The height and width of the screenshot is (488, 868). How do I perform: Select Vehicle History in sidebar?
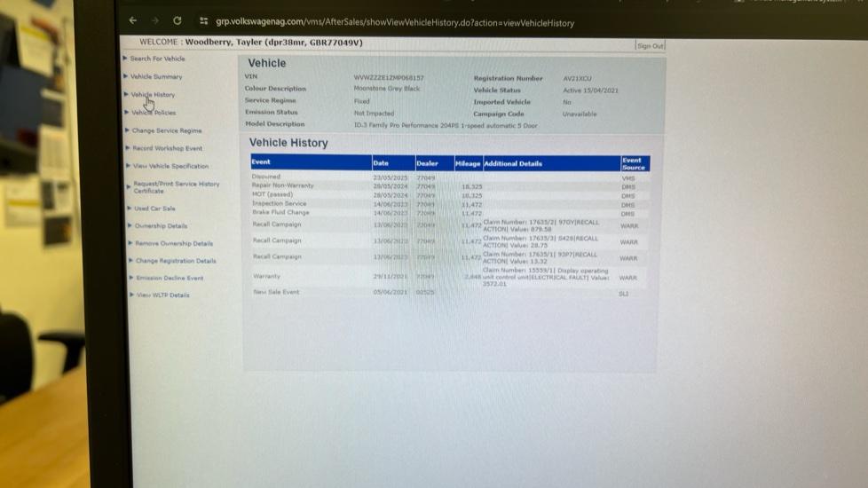tap(153, 95)
